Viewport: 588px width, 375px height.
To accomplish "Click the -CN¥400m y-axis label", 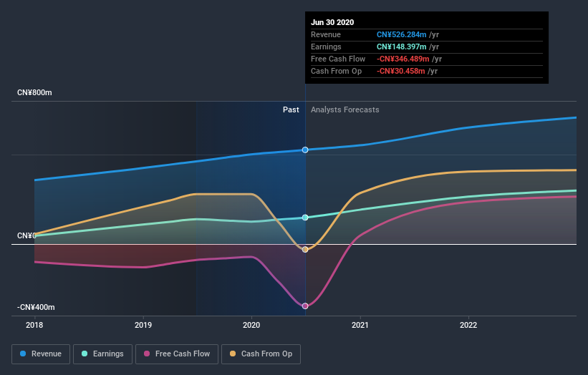I will (36, 307).
